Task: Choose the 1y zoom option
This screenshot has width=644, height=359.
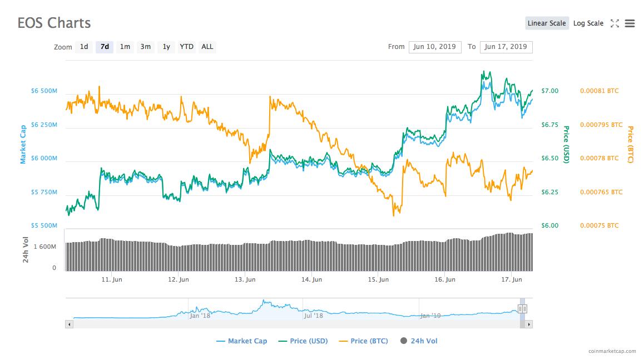Action: [166, 47]
